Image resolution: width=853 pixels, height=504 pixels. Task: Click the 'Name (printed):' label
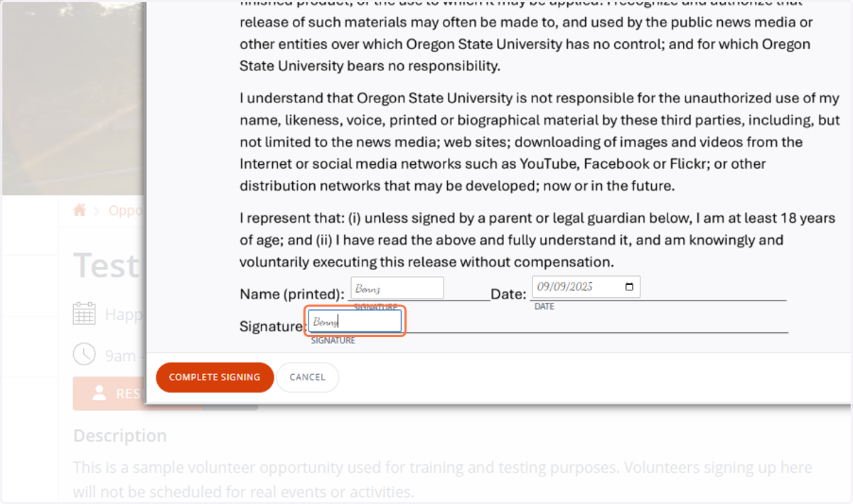coord(292,294)
